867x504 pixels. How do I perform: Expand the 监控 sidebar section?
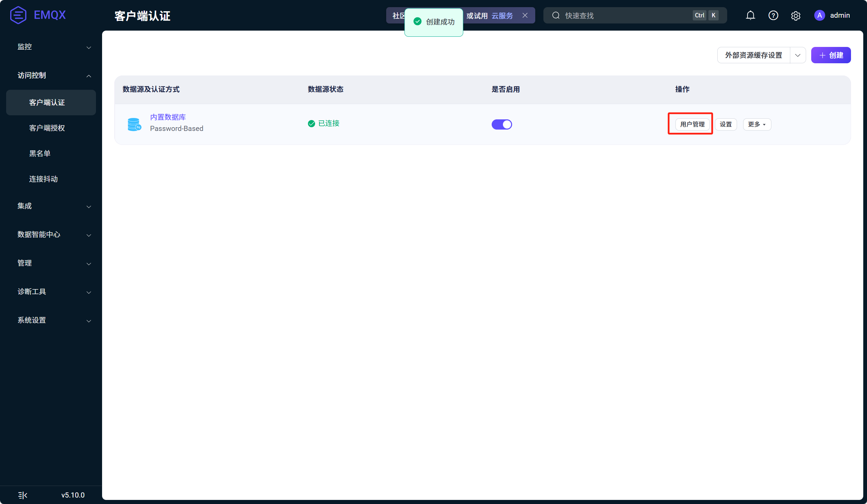point(54,47)
